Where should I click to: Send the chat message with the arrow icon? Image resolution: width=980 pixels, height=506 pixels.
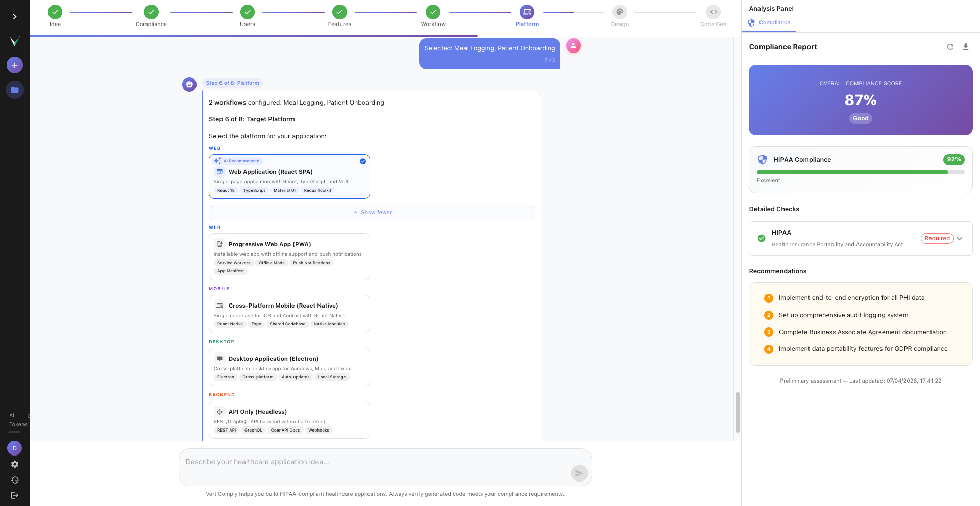tap(579, 473)
